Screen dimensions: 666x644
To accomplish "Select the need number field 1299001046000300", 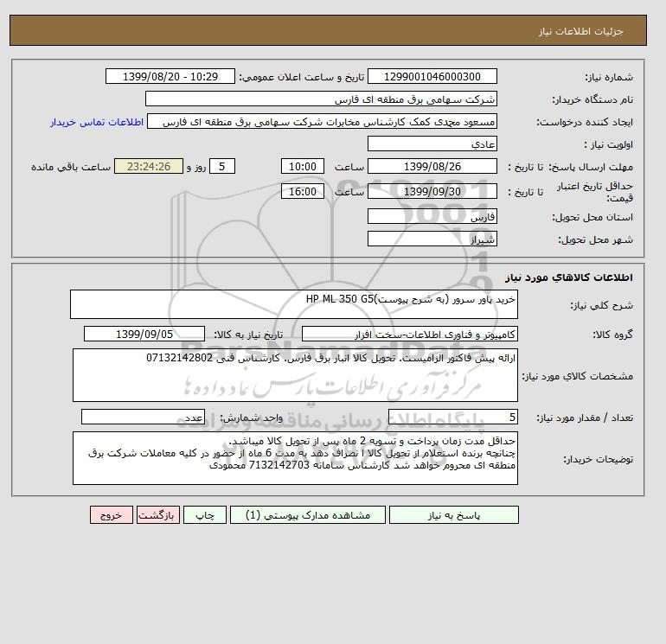I will click(432, 76).
